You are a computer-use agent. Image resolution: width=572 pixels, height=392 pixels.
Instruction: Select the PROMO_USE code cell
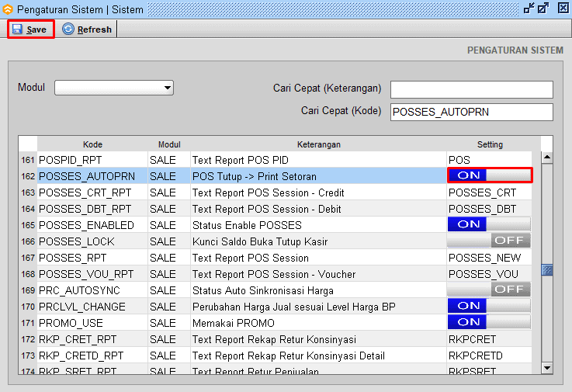coord(92,323)
